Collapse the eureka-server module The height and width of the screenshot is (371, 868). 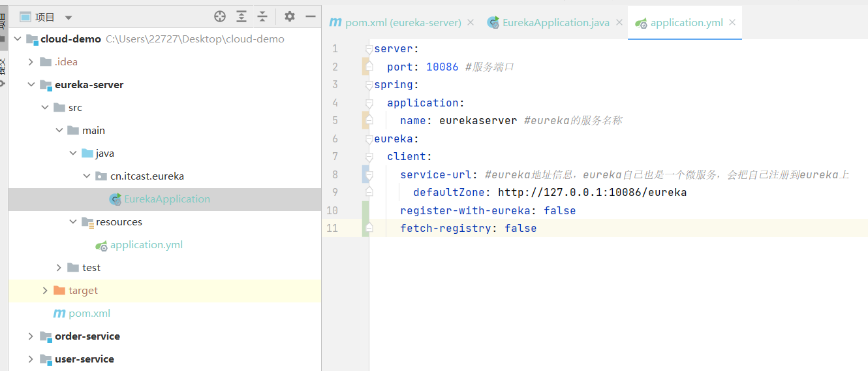(31, 85)
